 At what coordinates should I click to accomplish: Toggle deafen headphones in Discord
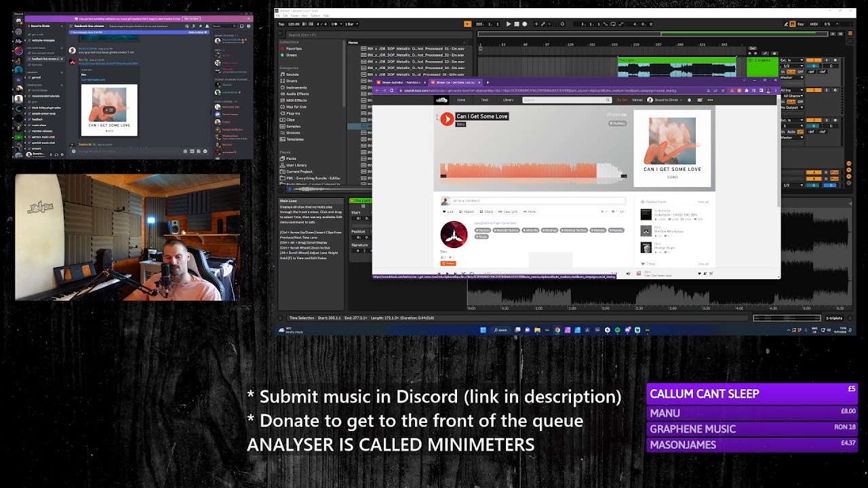click(x=56, y=155)
